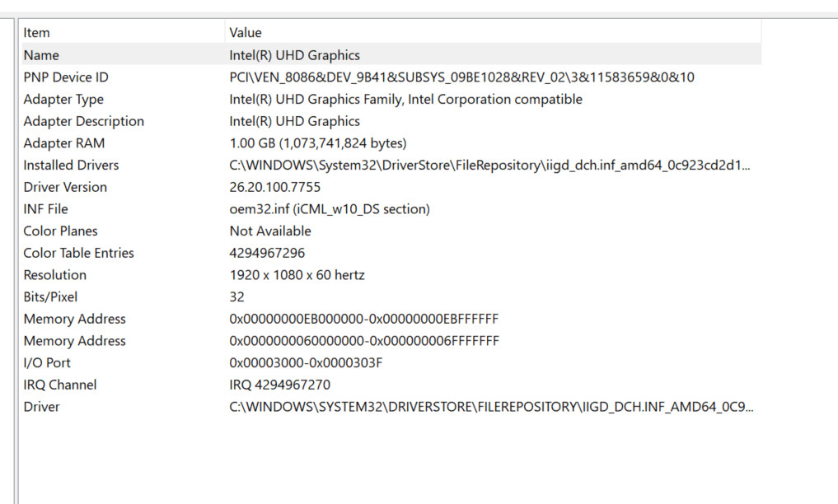Viewport: 838px width, 504px height.
Task: Select the 0x00000000EB000000-0x00000000EBFFFFFF value
Action: click(x=364, y=319)
